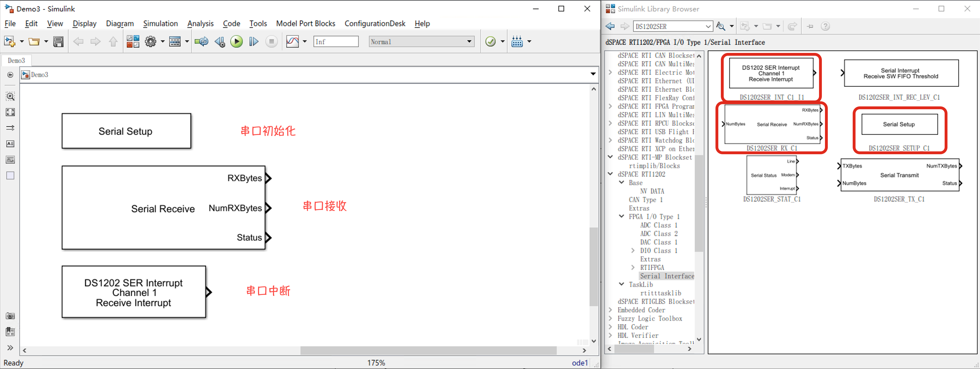980x369 pixels.
Task: Click the viewmarks icon in left palette
Action: coord(10,332)
